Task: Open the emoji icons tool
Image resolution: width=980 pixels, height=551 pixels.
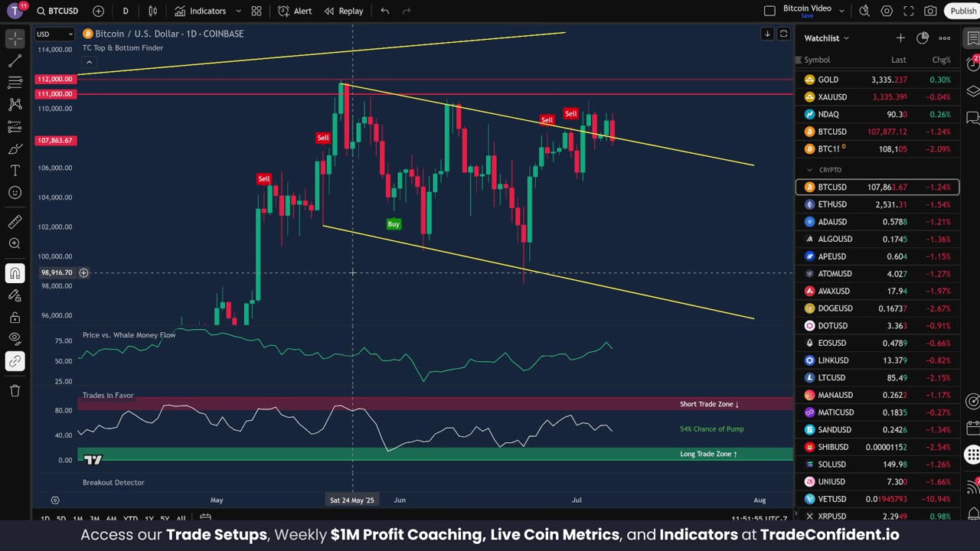Action: [x=15, y=193]
